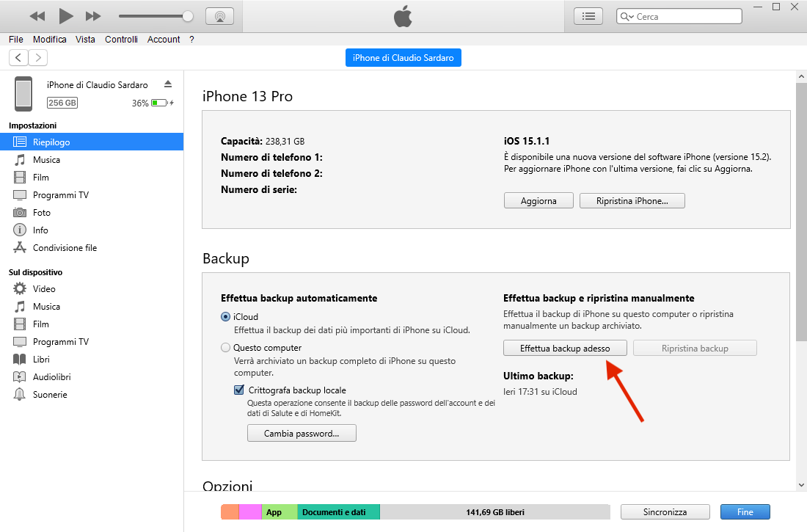Eject iPhone di Claudio Sardaro
Screen dimensions: 807x532
[x=168, y=84]
